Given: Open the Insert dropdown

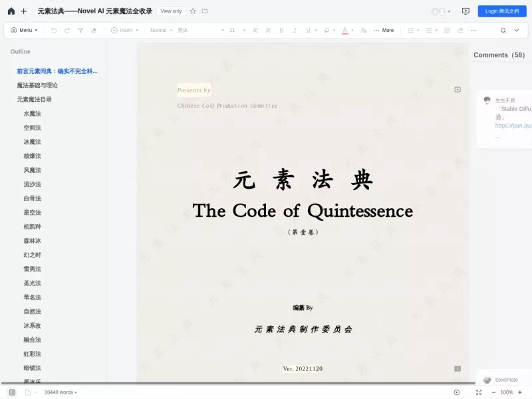Looking at the screenshot, I should coord(124,30).
